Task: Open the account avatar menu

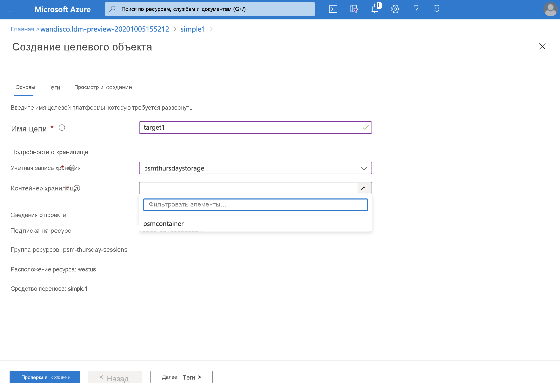Action: 551,10
